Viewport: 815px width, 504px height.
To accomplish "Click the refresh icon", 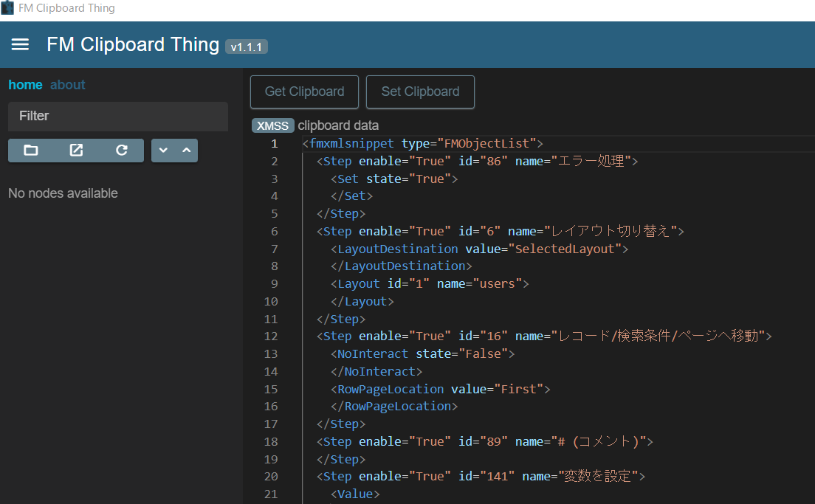I will coord(122,150).
